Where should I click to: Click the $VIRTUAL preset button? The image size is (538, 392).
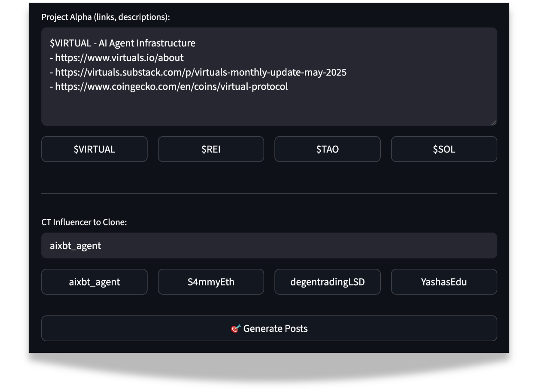click(94, 149)
